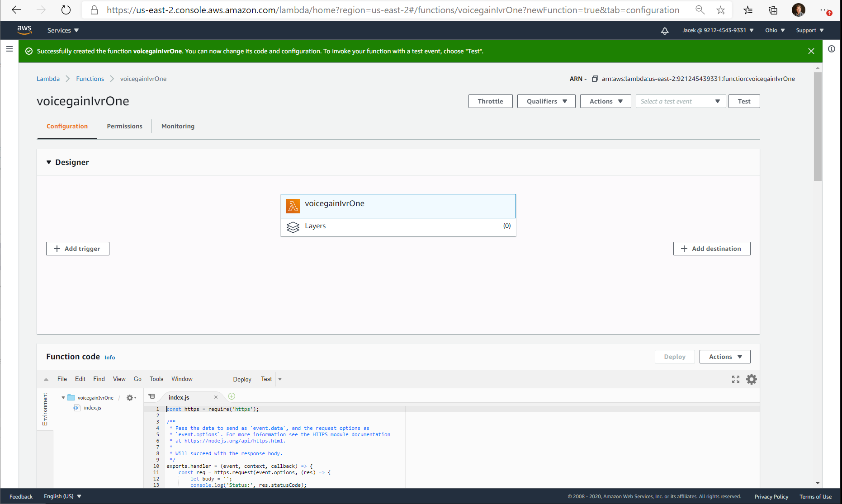The height and width of the screenshot is (504, 842).
Task: Open the editor Window menu
Action: (x=182, y=379)
